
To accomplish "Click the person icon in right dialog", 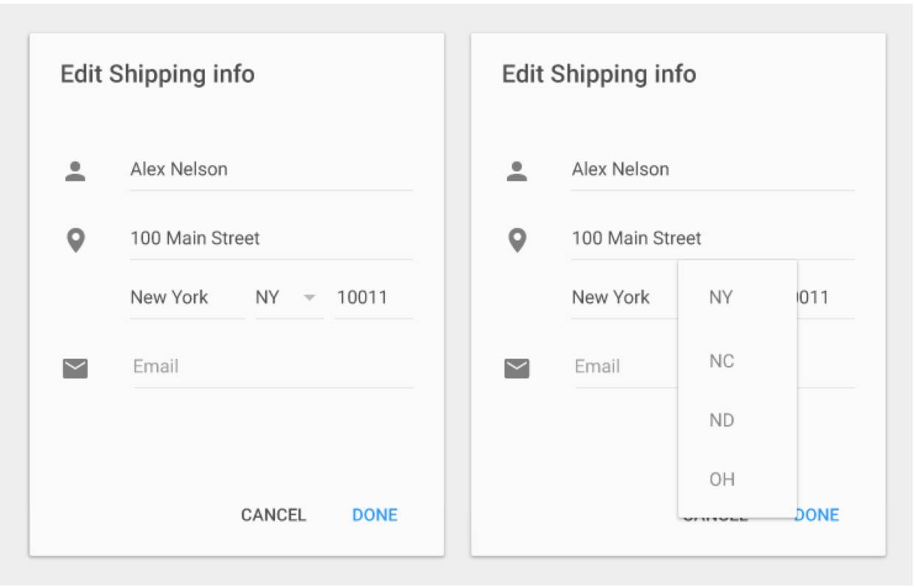I will (517, 171).
